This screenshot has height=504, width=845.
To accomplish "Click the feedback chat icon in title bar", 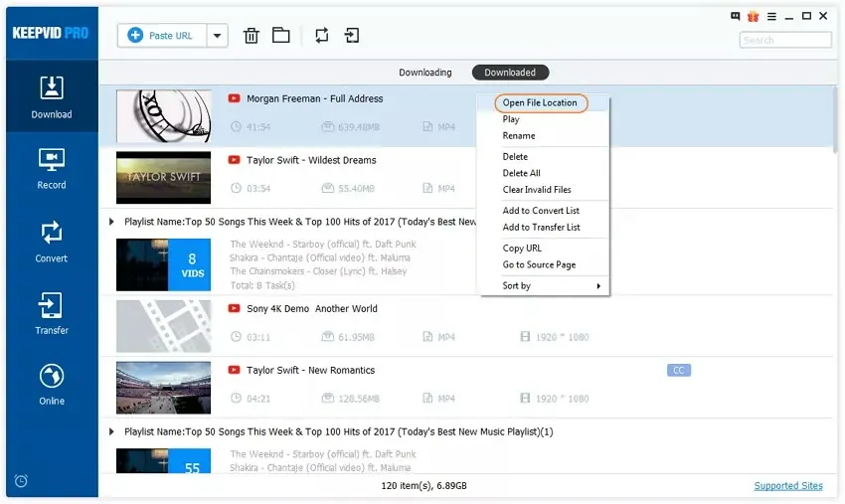I will click(735, 16).
